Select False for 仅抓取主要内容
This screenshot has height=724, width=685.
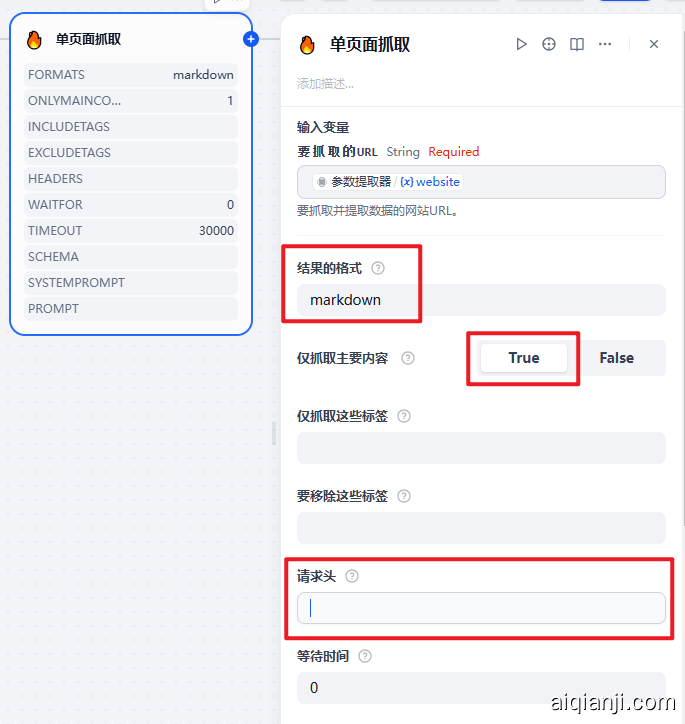click(x=616, y=358)
